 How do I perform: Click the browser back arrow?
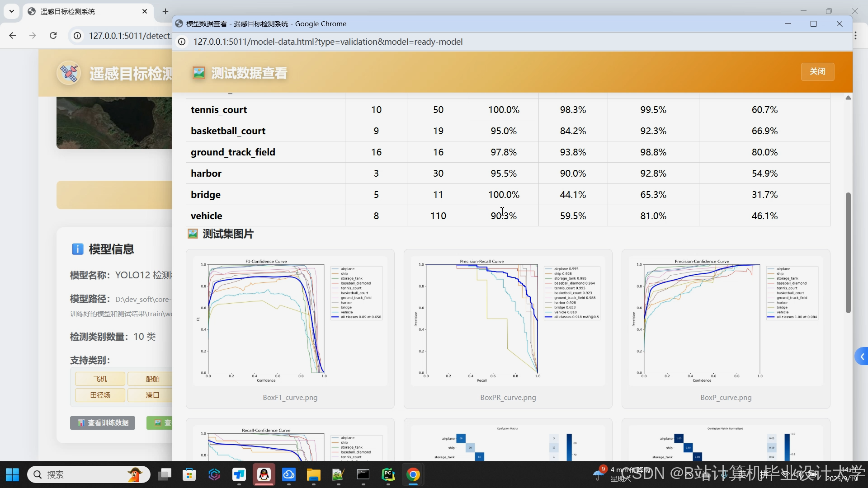pos(13,36)
